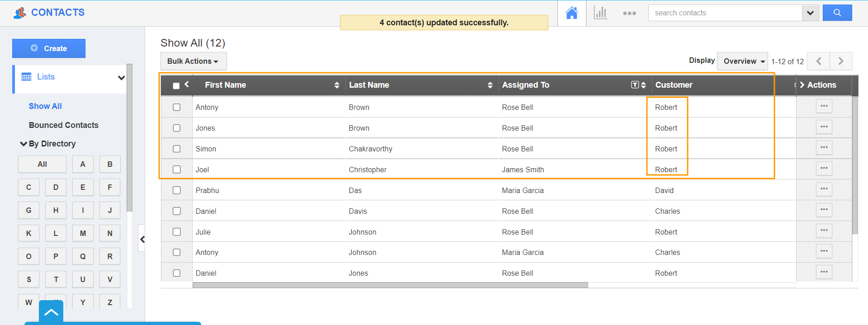Select the Joel Christopher row checkbox

click(177, 170)
